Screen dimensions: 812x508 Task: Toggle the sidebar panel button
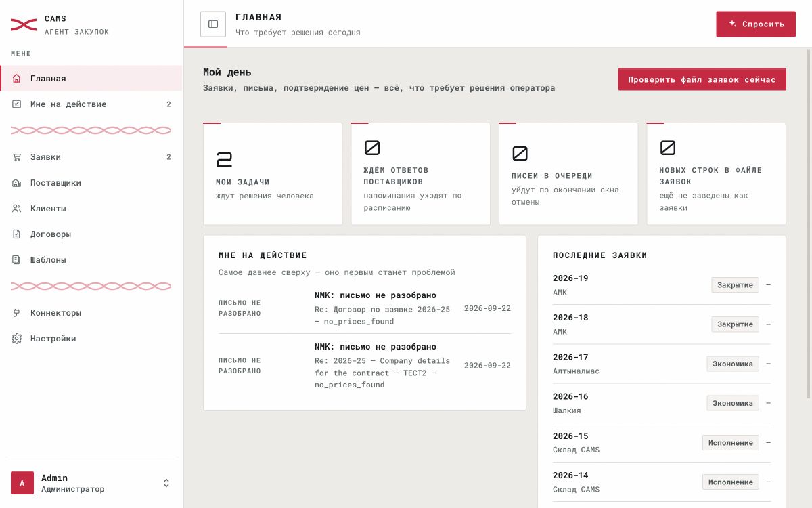point(213,24)
